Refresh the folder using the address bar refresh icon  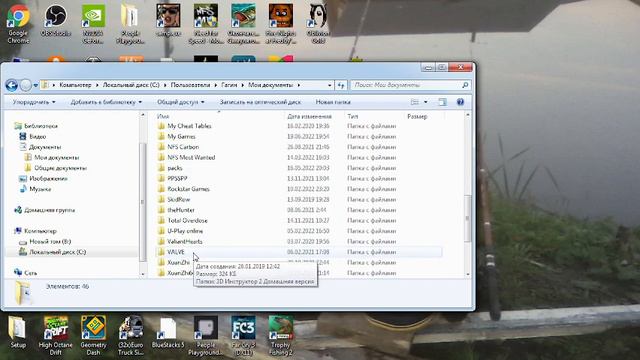341,85
